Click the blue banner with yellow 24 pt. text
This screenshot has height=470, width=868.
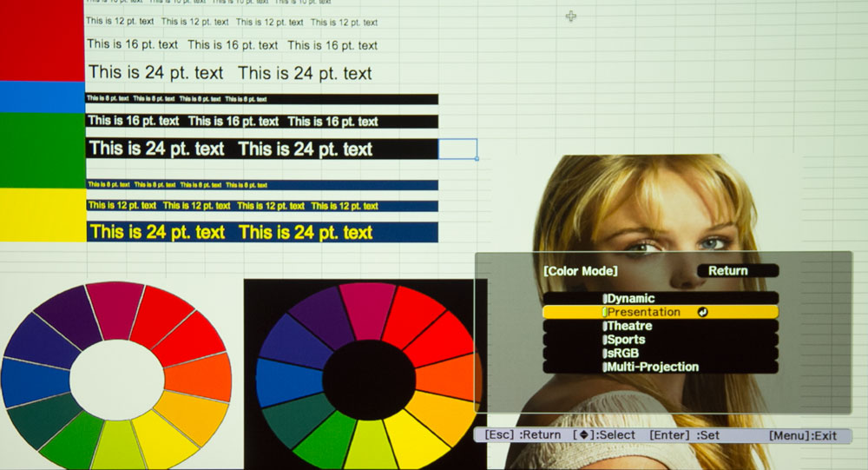(262, 232)
